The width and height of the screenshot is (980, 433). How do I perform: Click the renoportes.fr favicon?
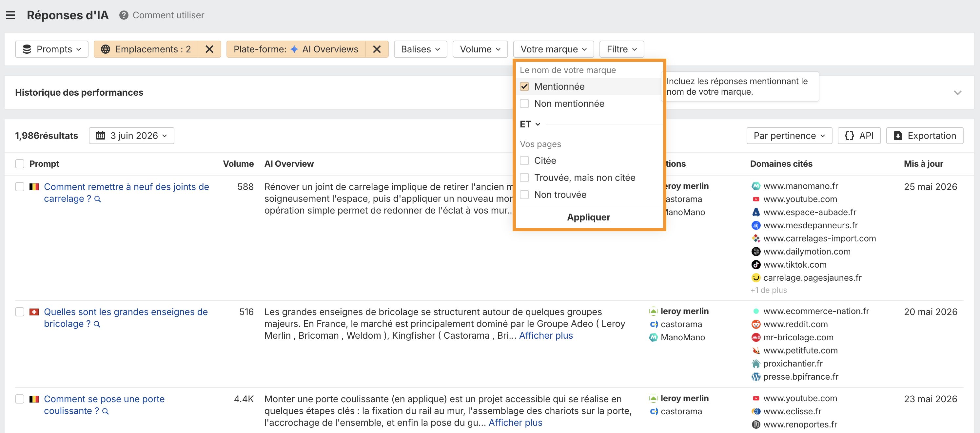[756, 424]
